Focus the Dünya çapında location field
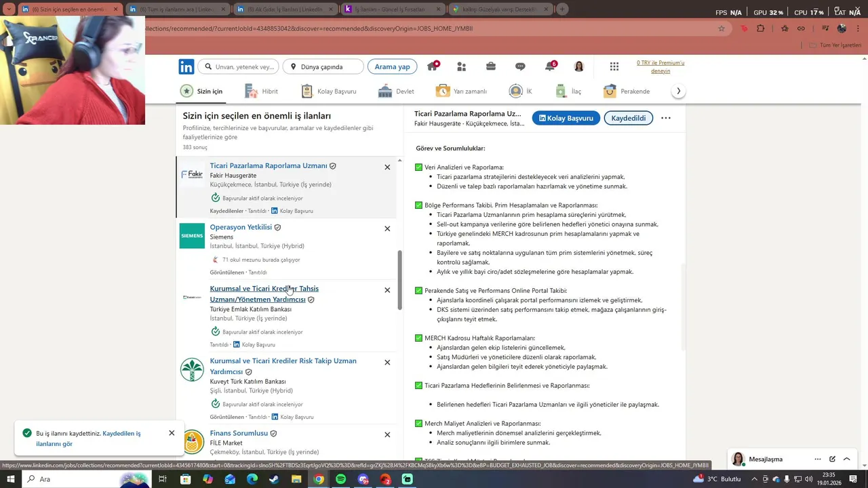The image size is (868, 488). click(323, 66)
